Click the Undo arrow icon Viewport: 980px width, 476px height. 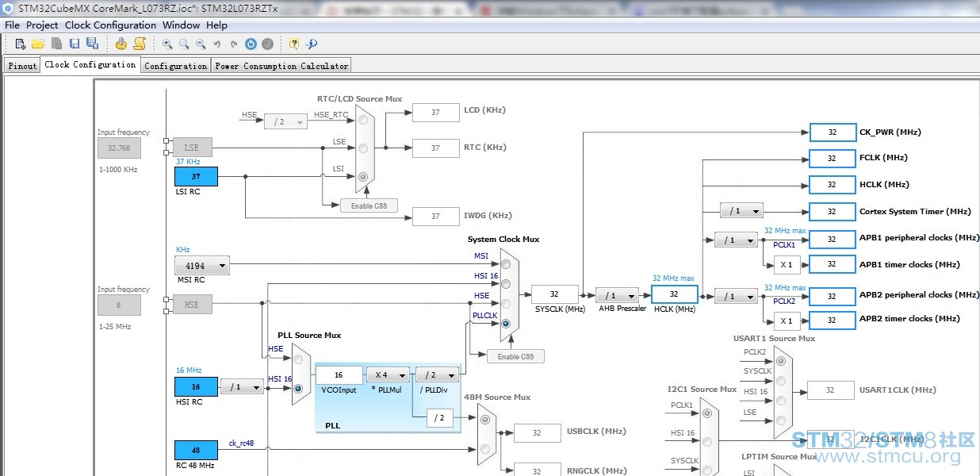[217, 44]
